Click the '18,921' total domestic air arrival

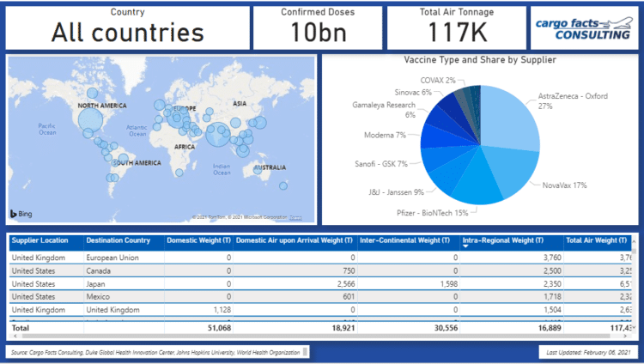[x=343, y=328]
